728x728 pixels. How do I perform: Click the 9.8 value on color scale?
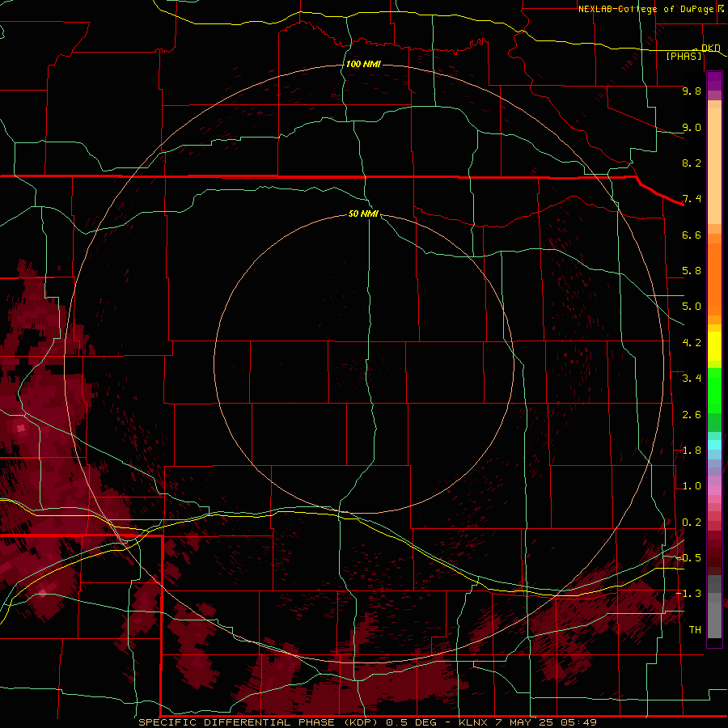692,91
